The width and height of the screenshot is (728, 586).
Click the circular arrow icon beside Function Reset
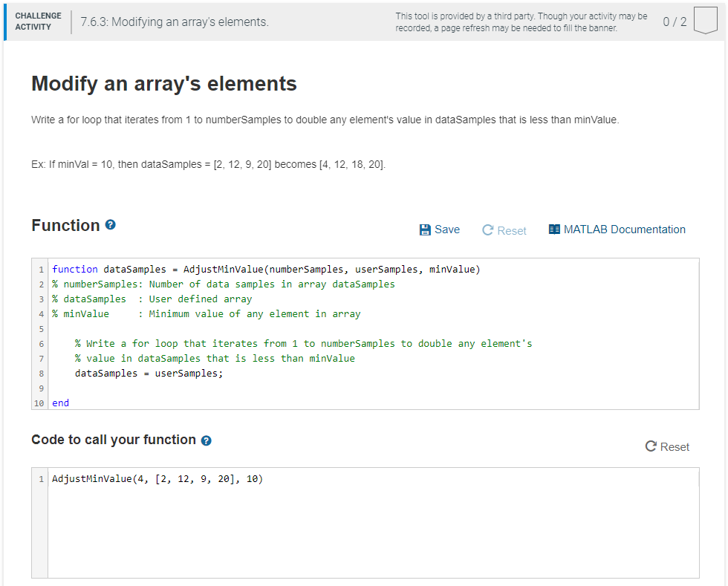pyautogui.click(x=487, y=230)
